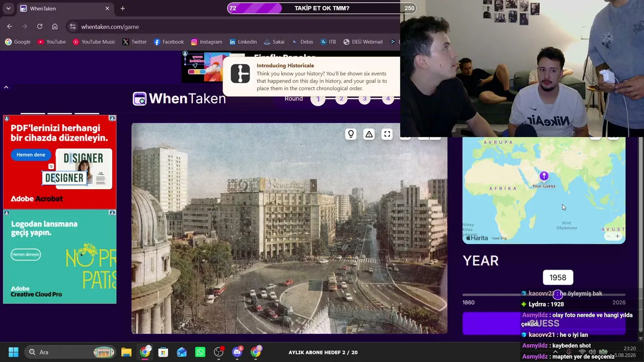Open the Google bookmark
The height and width of the screenshot is (362, 644).
pos(18,42)
